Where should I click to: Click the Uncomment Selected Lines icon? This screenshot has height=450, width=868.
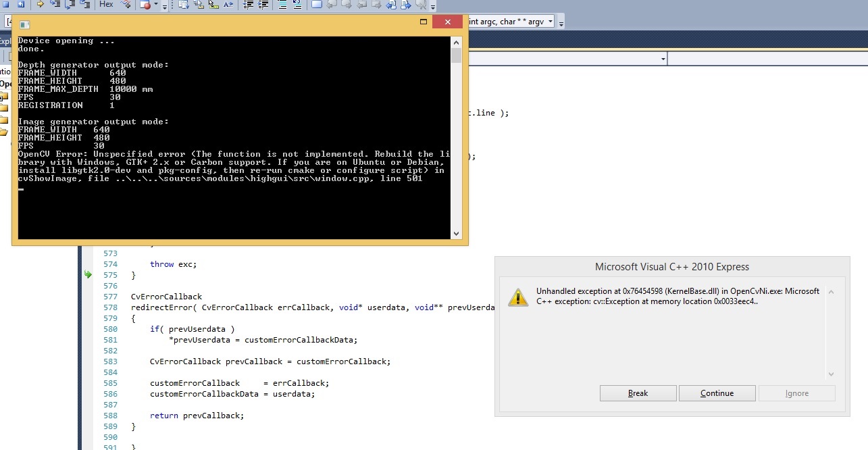click(297, 4)
